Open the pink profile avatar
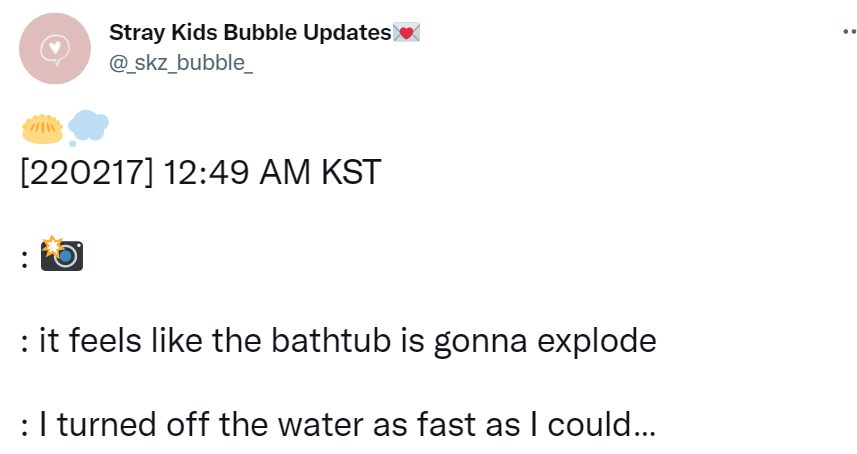Image resolution: width=857 pixels, height=454 pixels. 55,49
